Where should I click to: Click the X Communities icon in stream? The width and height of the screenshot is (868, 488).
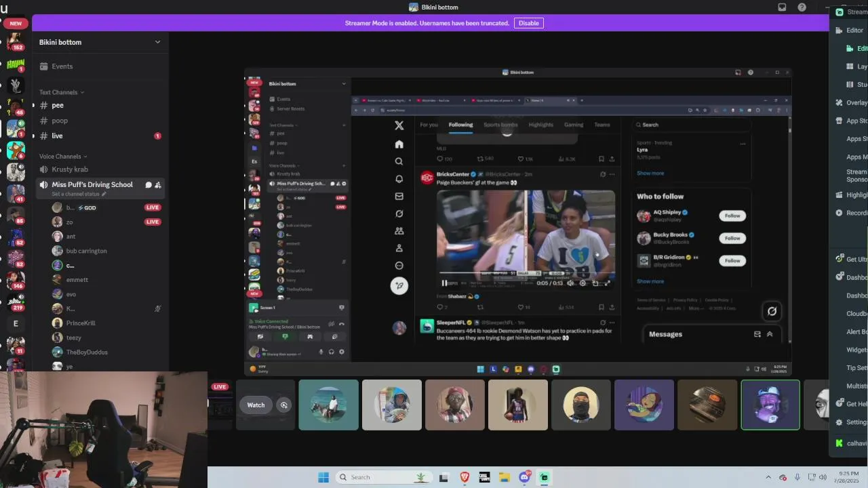tap(399, 231)
